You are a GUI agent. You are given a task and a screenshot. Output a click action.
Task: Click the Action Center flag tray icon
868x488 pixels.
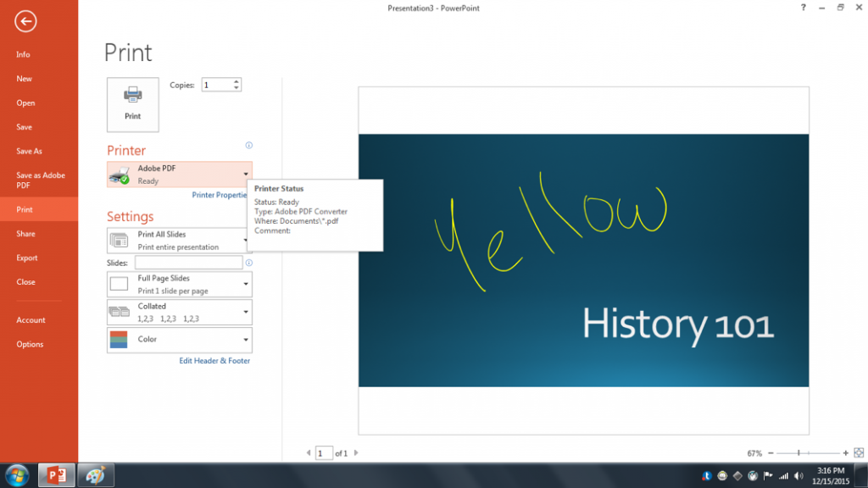pyautogui.click(x=768, y=476)
